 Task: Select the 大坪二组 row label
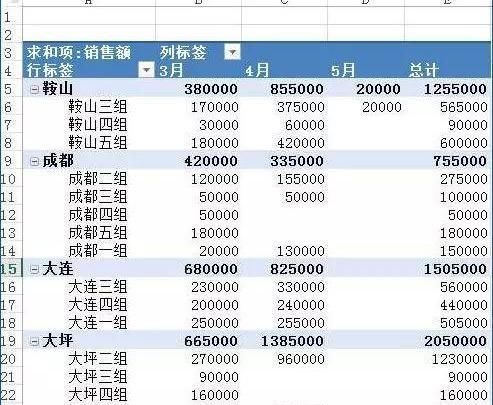coord(98,359)
